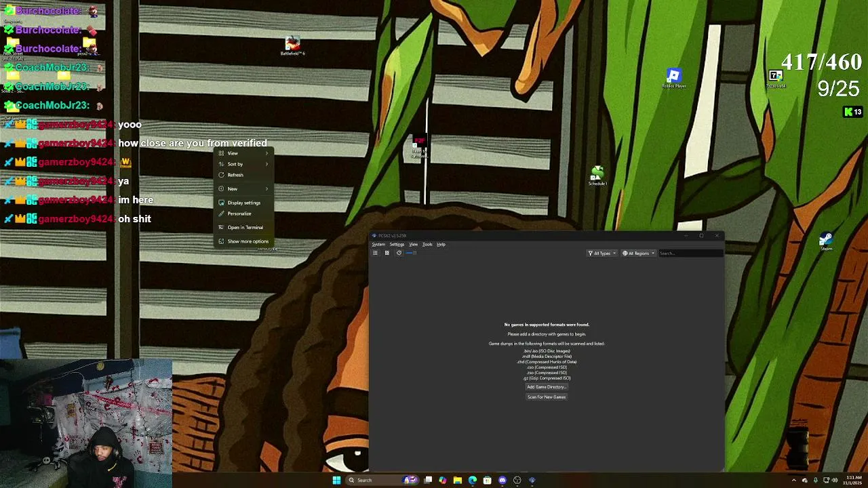
Task: Click the Add Game Directory button
Action: pos(547,387)
